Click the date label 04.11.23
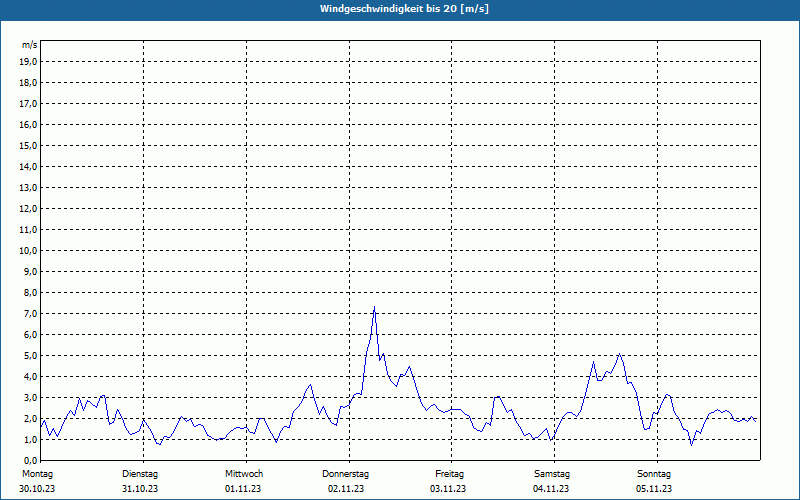 pyautogui.click(x=552, y=489)
